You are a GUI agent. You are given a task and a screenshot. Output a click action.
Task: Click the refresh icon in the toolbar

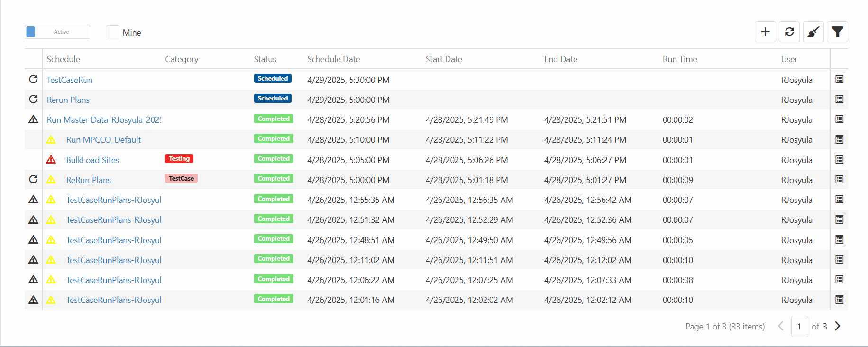[789, 32]
